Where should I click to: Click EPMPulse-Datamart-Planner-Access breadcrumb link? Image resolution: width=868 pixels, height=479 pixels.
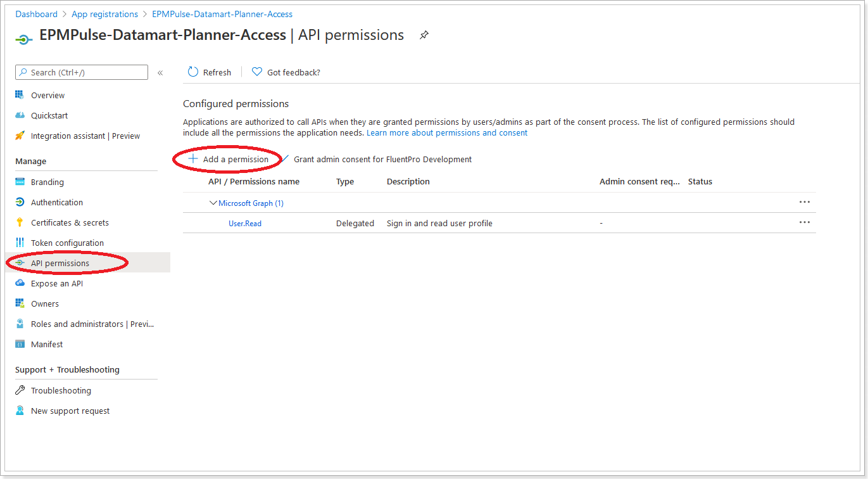click(x=222, y=14)
